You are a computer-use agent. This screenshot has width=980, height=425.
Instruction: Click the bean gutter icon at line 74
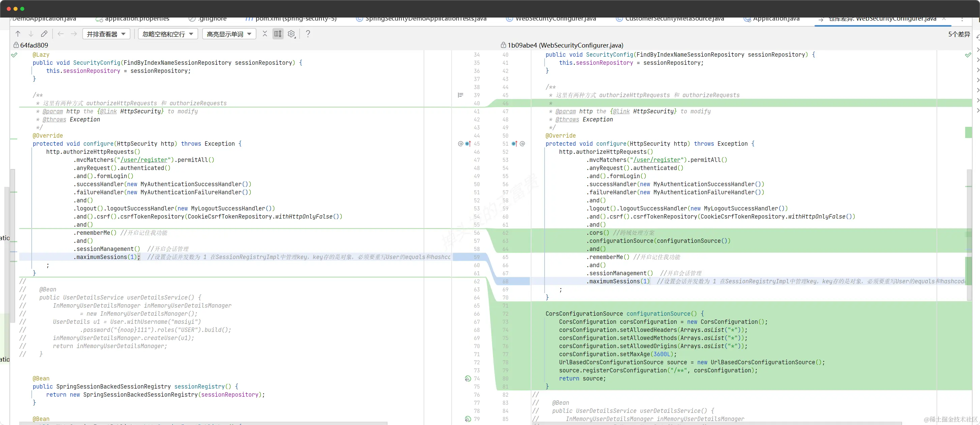[468, 378]
